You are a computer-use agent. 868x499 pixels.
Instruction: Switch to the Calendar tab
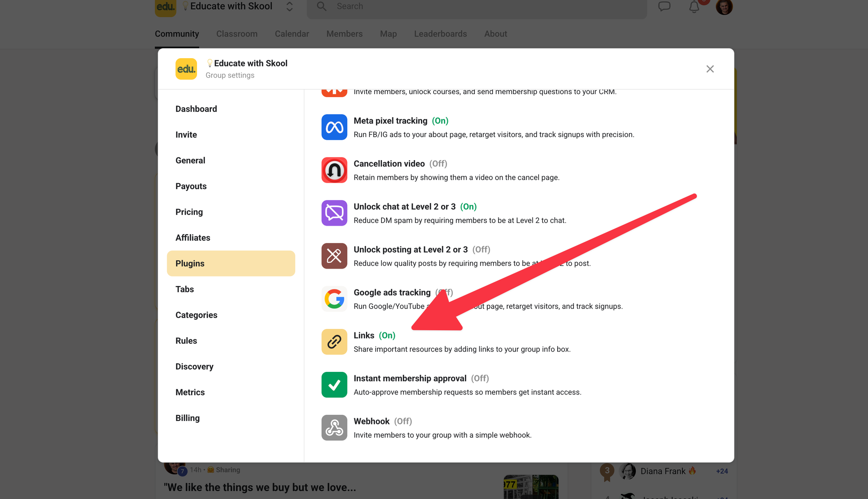point(292,34)
